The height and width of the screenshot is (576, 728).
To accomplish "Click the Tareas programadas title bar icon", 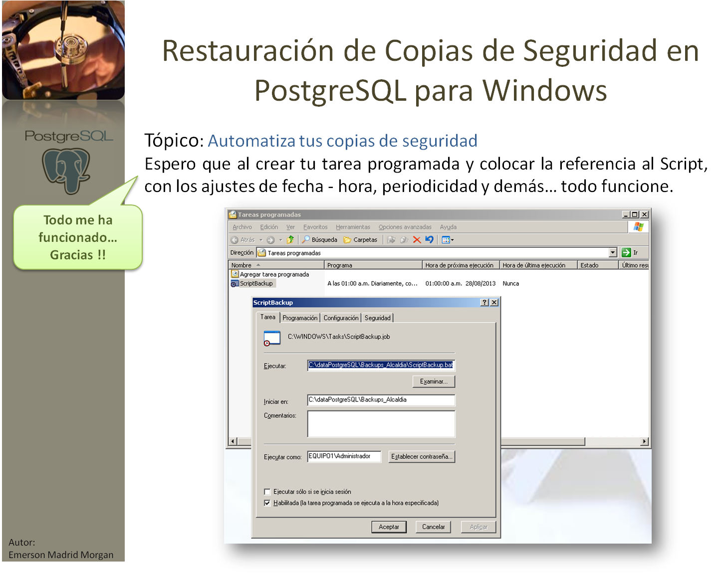I will (233, 214).
